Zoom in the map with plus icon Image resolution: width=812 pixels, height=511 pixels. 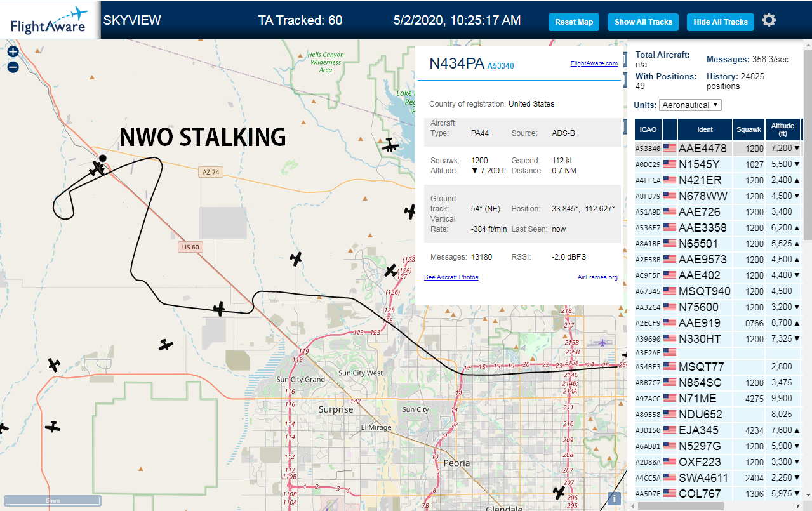tap(13, 52)
